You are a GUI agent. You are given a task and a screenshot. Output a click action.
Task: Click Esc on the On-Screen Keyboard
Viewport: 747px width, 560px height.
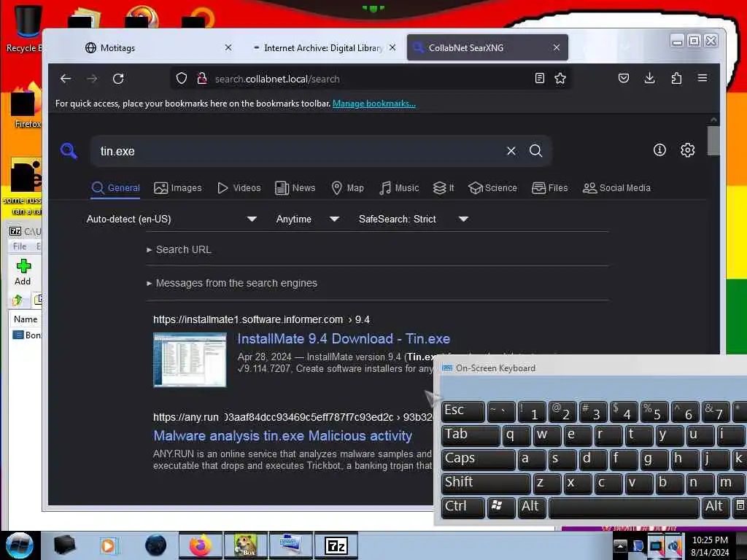click(462, 411)
